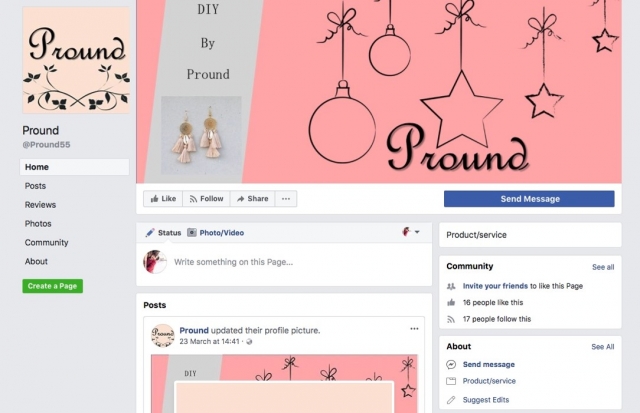
Task: Expand the post-as identity dropdown arrow
Action: pos(417,232)
